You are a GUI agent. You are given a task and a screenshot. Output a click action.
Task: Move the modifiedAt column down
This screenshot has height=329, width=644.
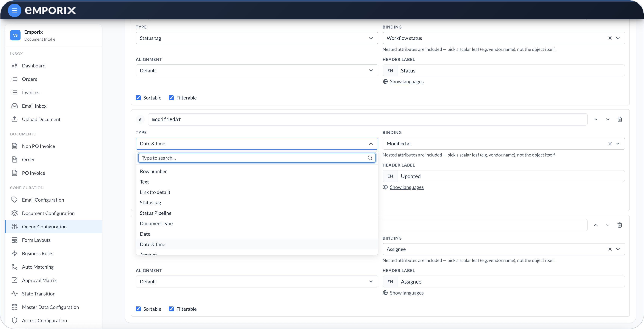coord(608,119)
